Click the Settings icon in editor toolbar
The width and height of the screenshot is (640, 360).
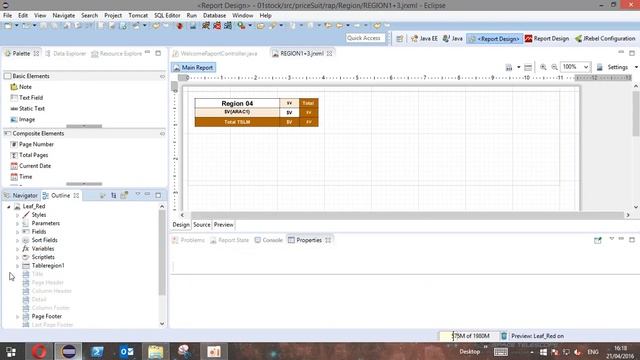click(600, 67)
